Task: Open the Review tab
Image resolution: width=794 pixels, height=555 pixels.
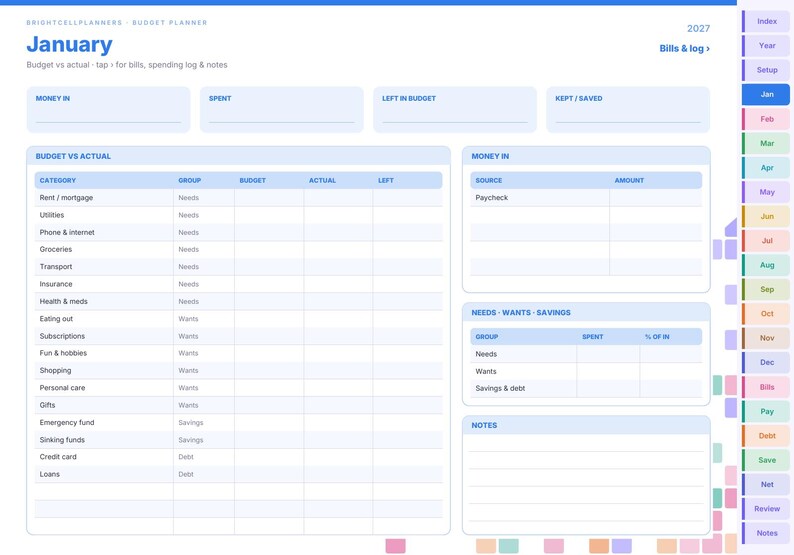Action: (x=766, y=508)
